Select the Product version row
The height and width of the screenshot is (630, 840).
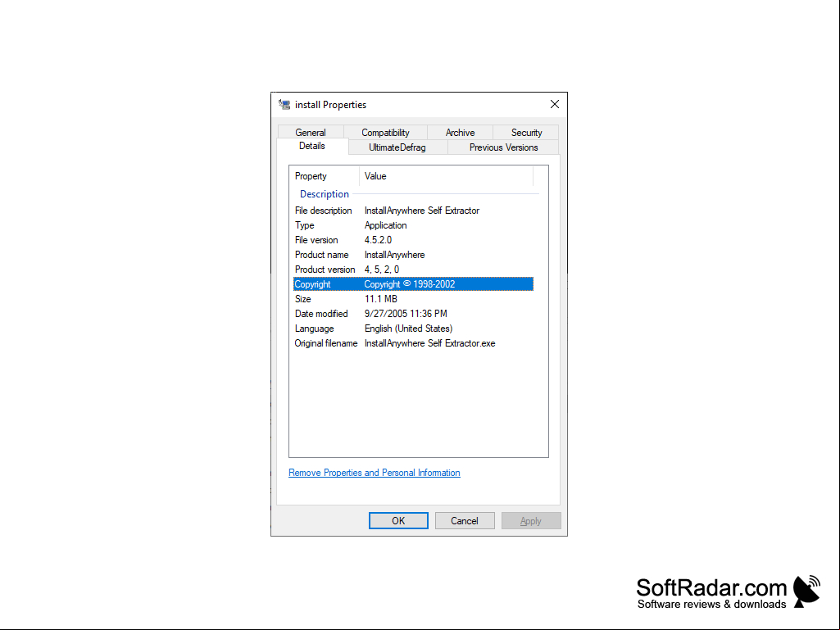click(x=413, y=270)
